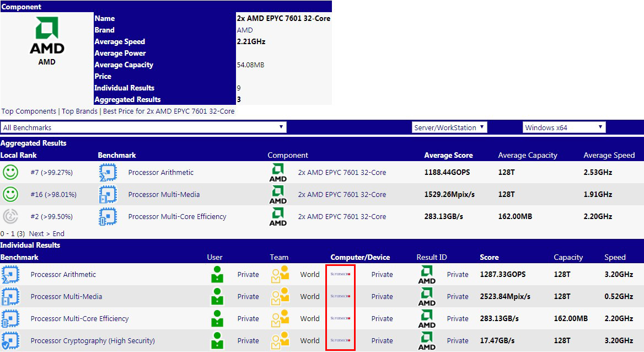Click the silver medal rank icon for #2

point(10,217)
